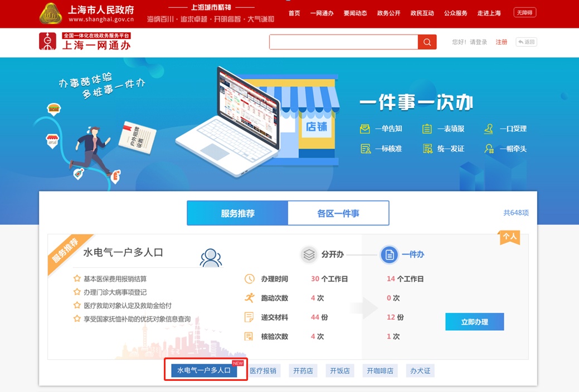Click the 水电气一户多人口 card heading
The image size is (579, 392).
tap(123, 252)
